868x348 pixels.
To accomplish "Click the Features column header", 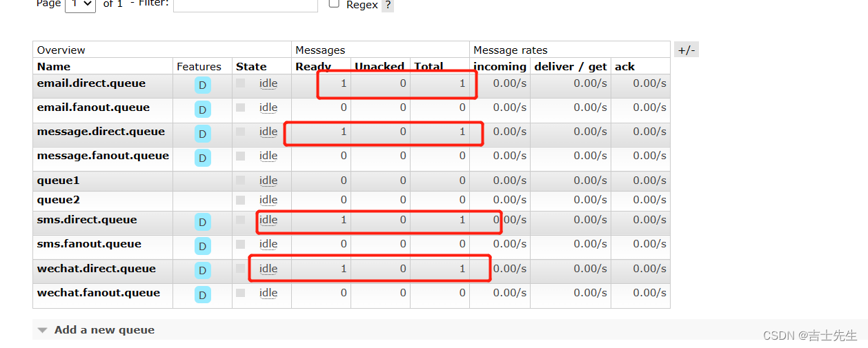I will pos(199,67).
